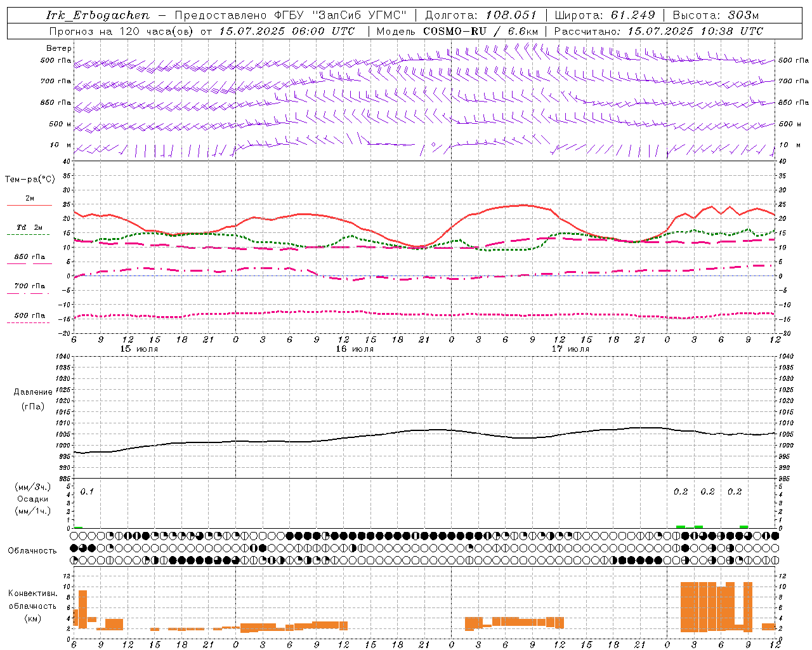Click the "Долгота: 108.051" header field

point(481,15)
